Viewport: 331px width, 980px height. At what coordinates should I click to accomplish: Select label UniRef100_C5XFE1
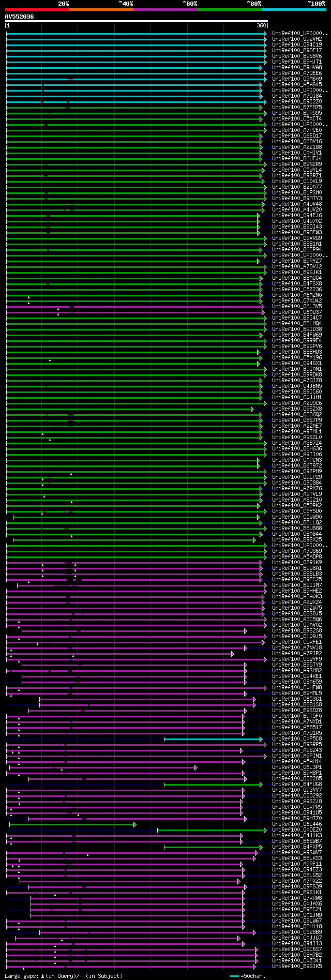pyautogui.click(x=297, y=642)
